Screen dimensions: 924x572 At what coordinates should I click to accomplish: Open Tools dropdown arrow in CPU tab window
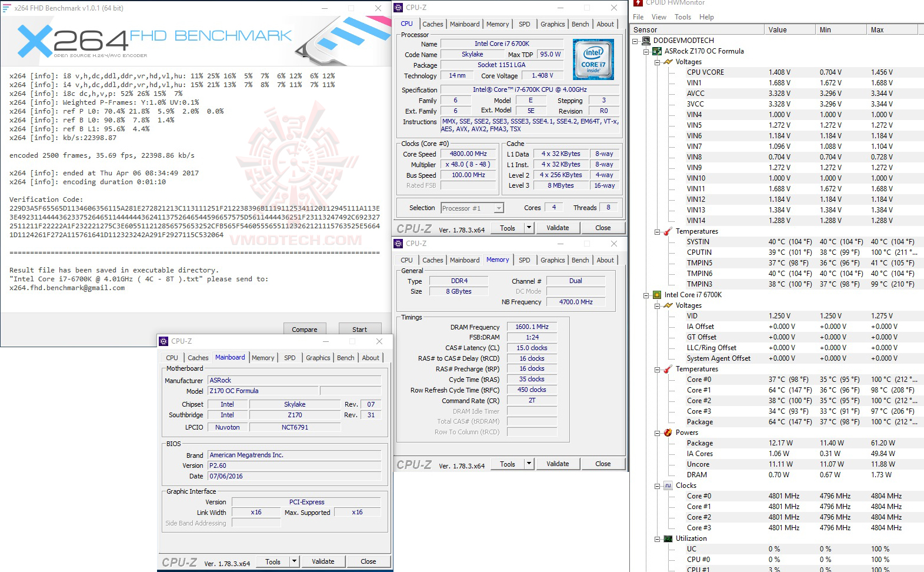(529, 228)
